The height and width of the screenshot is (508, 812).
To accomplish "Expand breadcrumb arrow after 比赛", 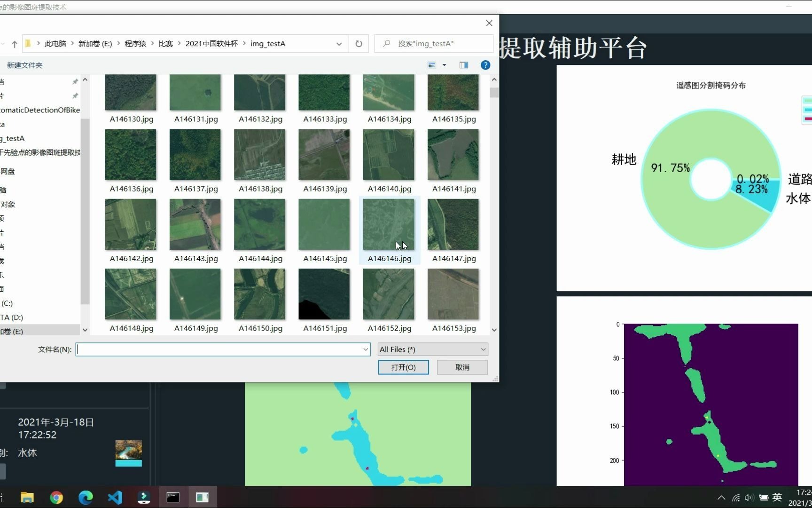I will tap(180, 44).
